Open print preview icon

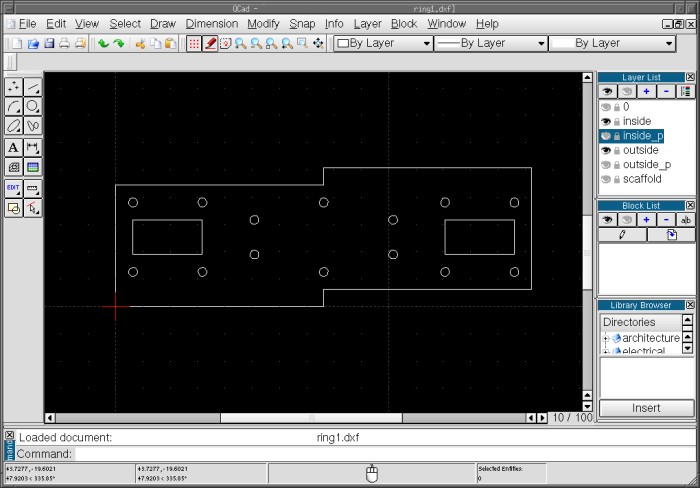[80, 43]
